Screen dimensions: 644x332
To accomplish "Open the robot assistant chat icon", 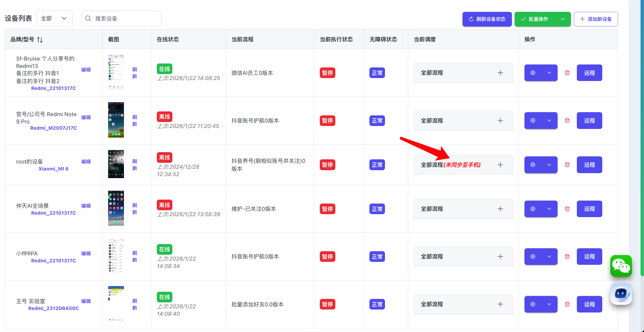I will click(621, 293).
